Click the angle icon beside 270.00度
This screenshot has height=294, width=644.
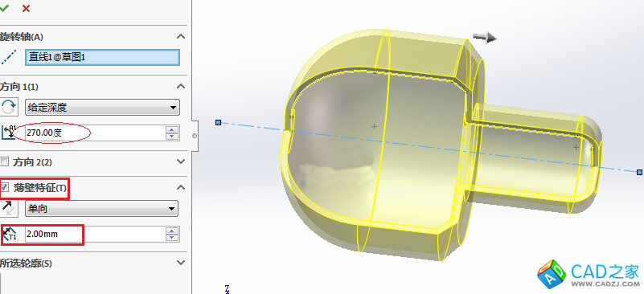point(7,133)
